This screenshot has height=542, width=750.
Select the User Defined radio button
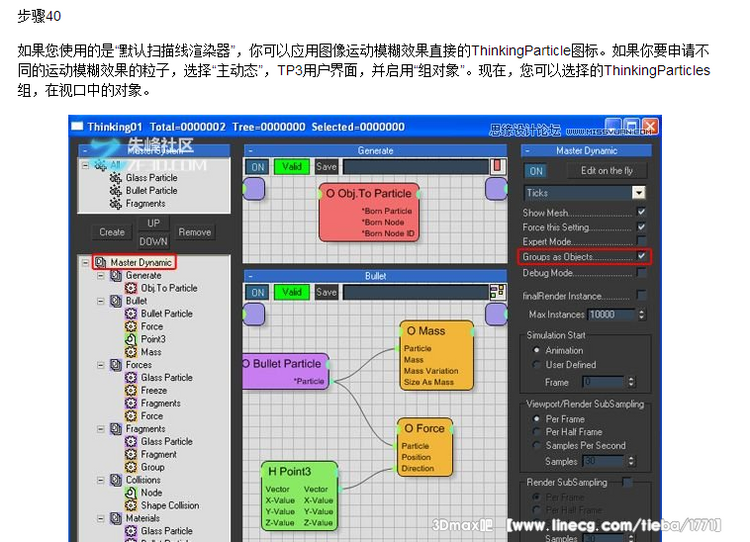(x=537, y=365)
